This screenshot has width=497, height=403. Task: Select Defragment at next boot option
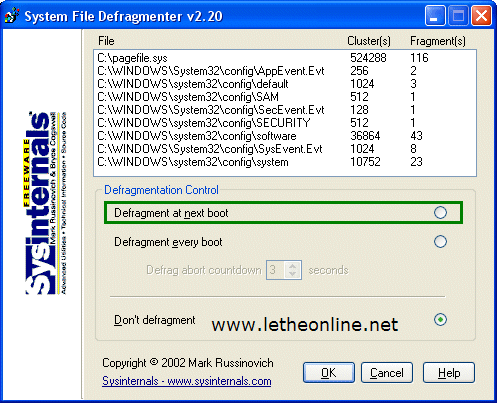(440, 212)
